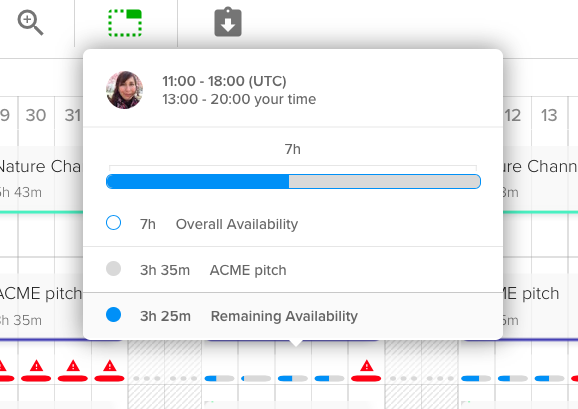Screen dimensions: 578x409
Task: Click the clipboard download icon
Action: coord(228,22)
